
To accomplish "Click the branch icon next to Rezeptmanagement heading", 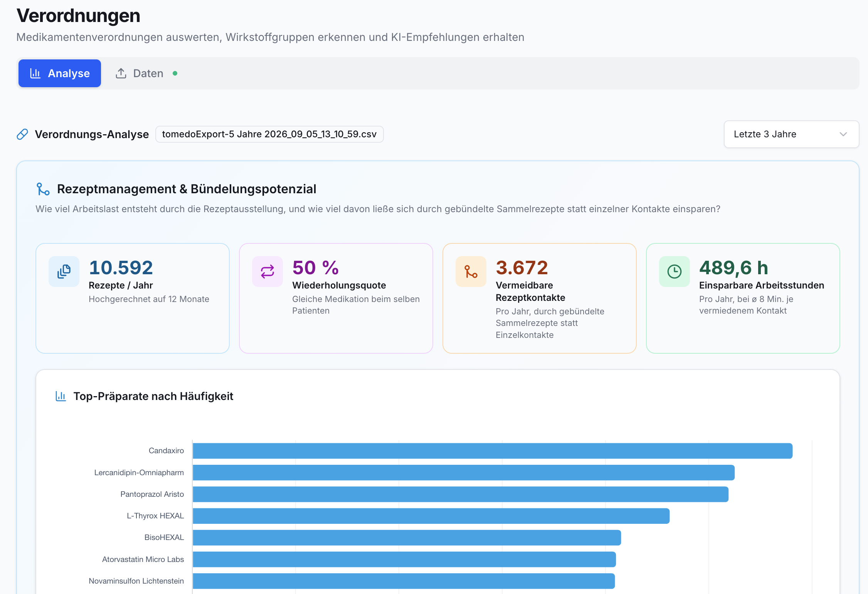I will (x=43, y=189).
